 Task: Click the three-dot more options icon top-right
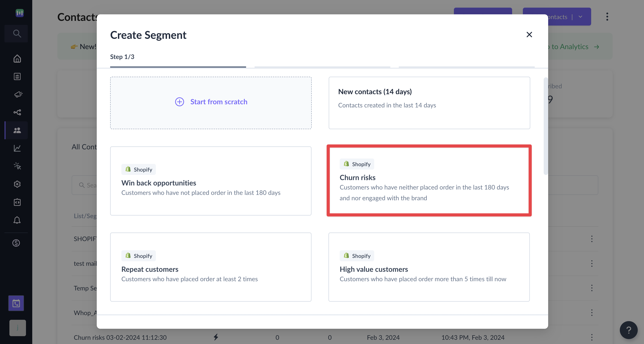[607, 17]
